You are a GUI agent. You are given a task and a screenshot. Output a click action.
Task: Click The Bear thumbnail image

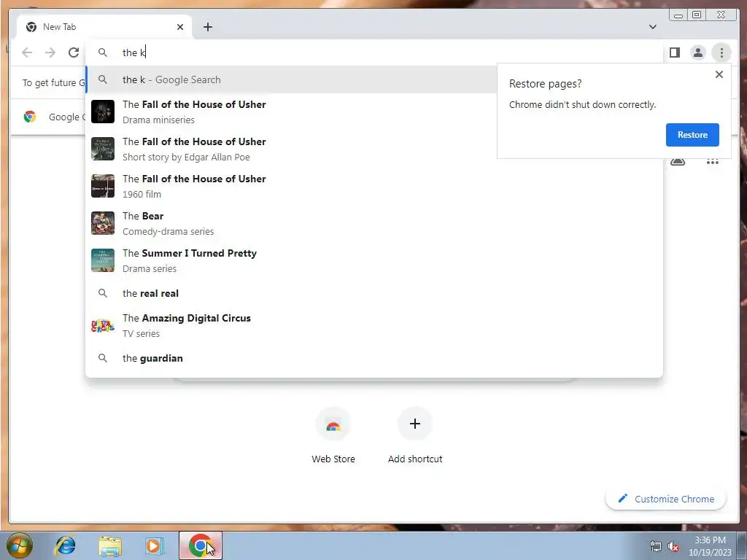click(x=103, y=223)
